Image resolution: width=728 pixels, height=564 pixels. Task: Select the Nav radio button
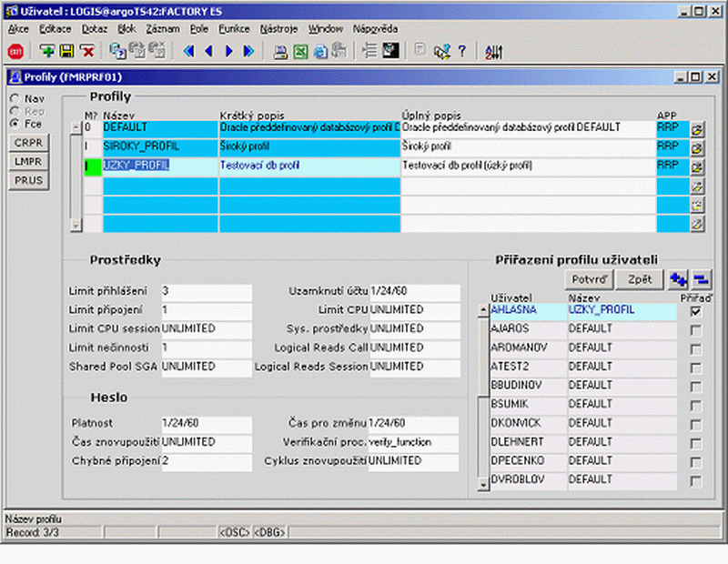coord(15,98)
